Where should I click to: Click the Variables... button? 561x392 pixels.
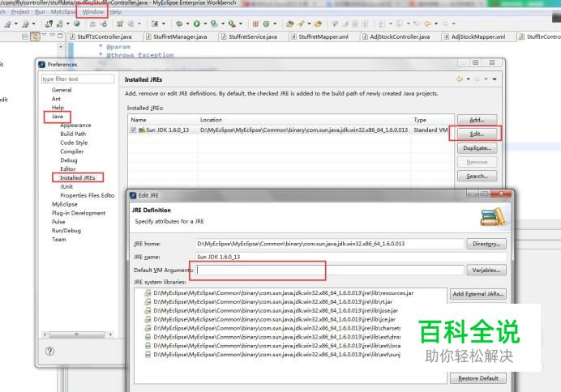pyautogui.click(x=486, y=271)
